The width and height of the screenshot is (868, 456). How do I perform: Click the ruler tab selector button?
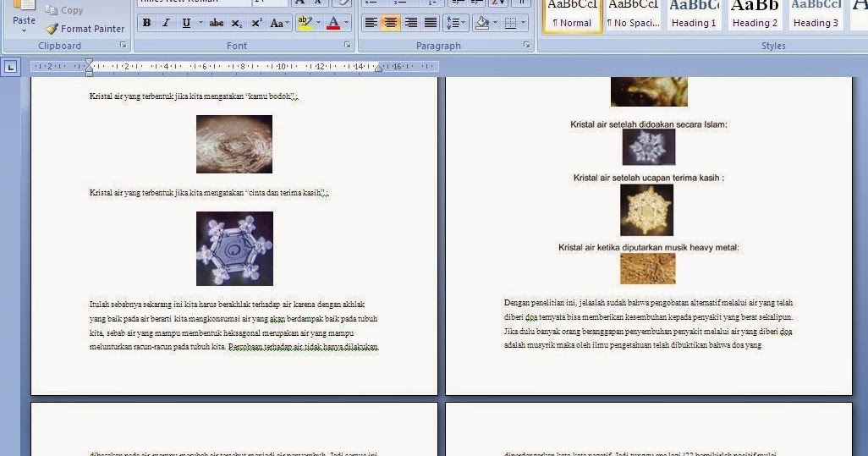[10, 68]
